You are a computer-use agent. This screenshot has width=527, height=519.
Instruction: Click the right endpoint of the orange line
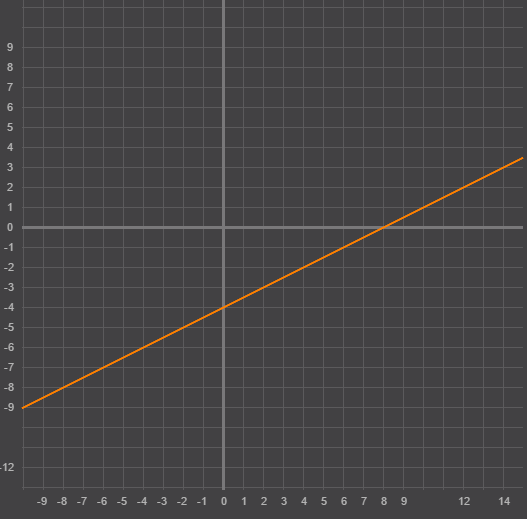pos(523,158)
